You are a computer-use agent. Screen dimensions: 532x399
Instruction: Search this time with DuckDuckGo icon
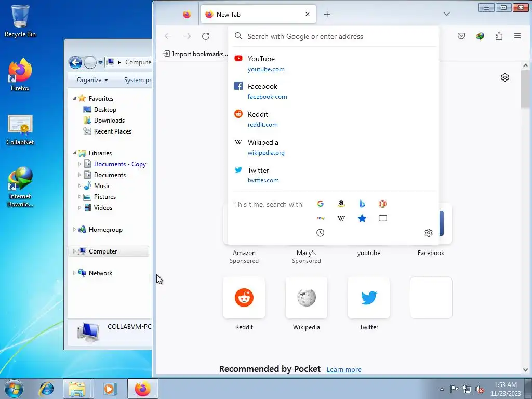pyautogui.click(x=382, y=204)
